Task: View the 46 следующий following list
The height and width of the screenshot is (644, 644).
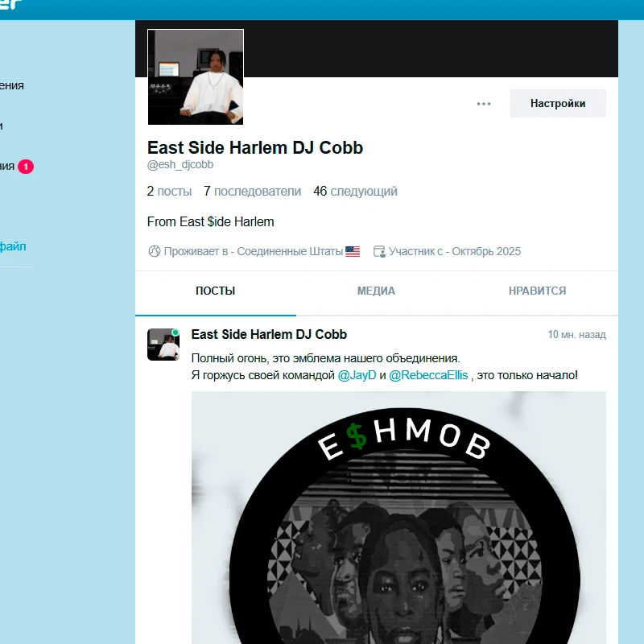Action: pyautogui.click(x=355, y=192)
